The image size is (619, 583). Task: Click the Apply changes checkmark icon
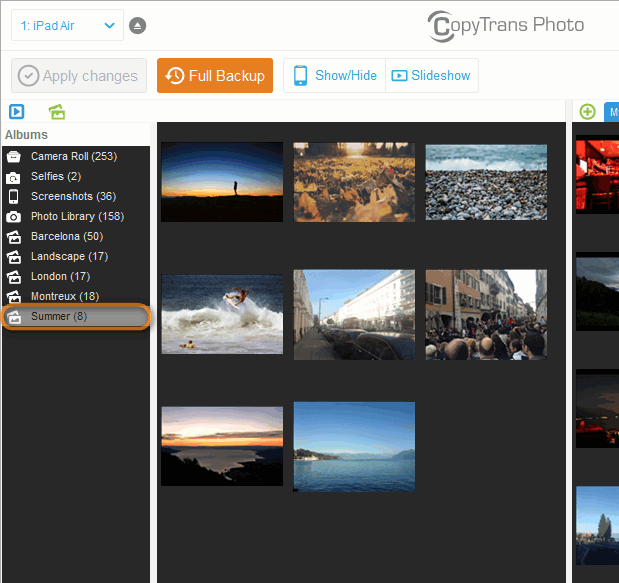pos(28,75)
